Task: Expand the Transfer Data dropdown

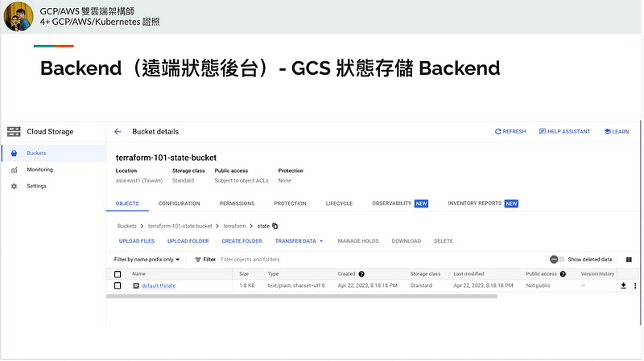Action: tap(299, 241)
